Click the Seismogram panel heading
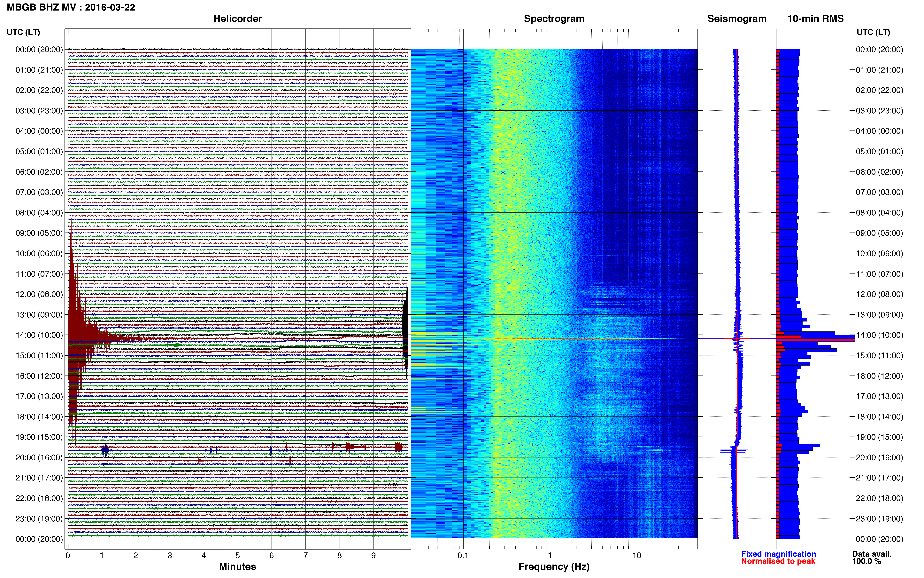This screenshot has width=924, height=578. (737, 19)
